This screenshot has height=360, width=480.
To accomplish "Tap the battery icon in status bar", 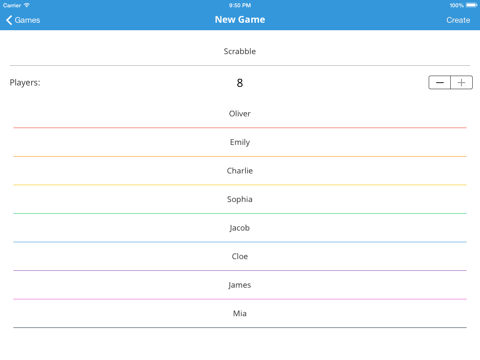I will pos(472,5).
